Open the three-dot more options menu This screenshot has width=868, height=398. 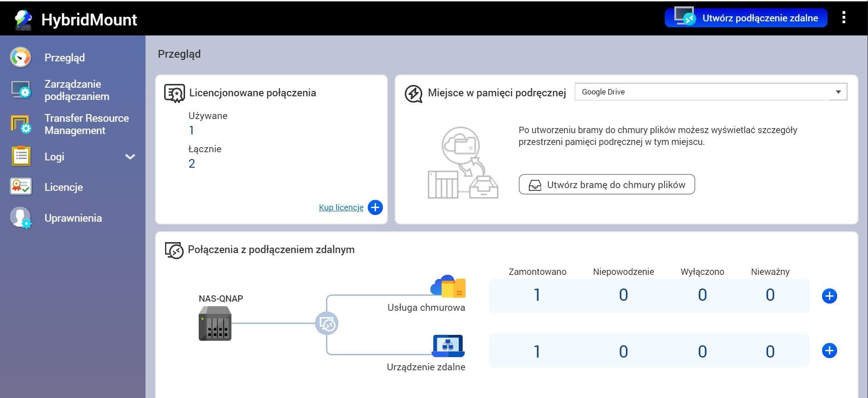coord(844,18)
